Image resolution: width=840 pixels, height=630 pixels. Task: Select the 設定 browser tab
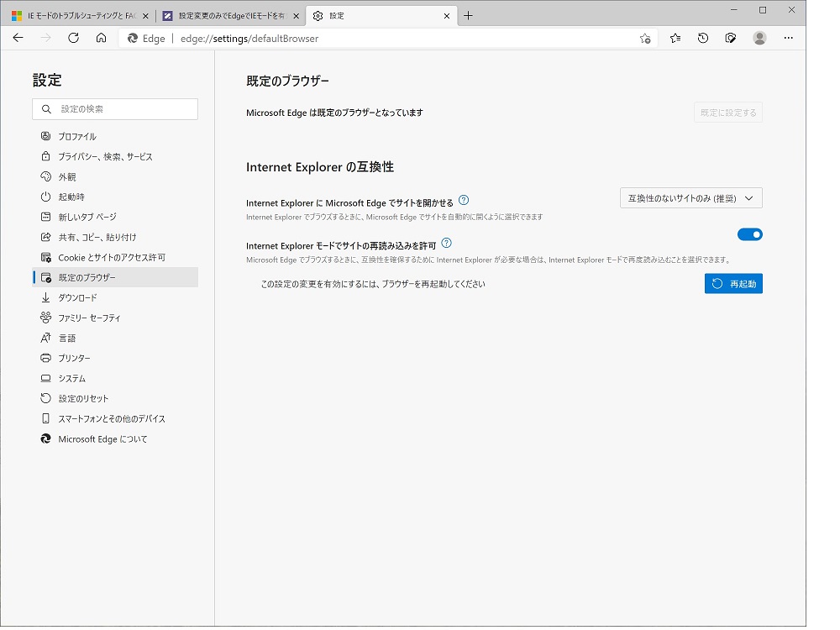381,16
